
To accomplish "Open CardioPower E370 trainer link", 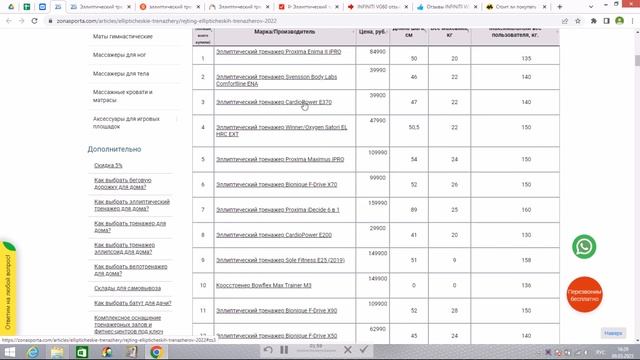I will (x=273, y=102).
